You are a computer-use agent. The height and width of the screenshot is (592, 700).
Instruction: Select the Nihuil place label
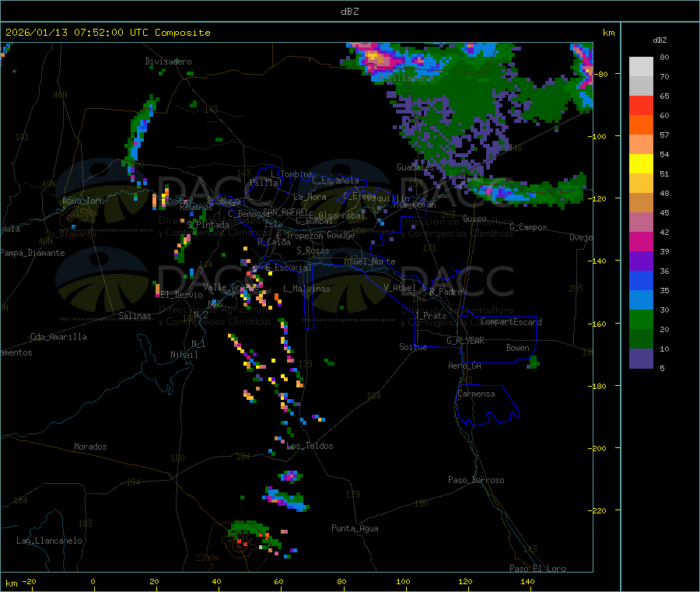click(x=184, y=355)
